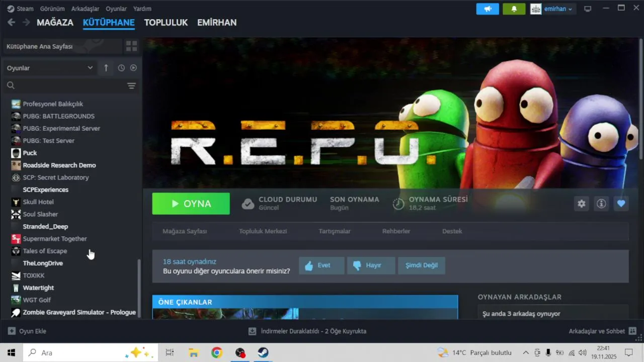The width and height of the screenshot is (644, 362).
Task: Open game settings gear icon
Action: coord(582,204)
